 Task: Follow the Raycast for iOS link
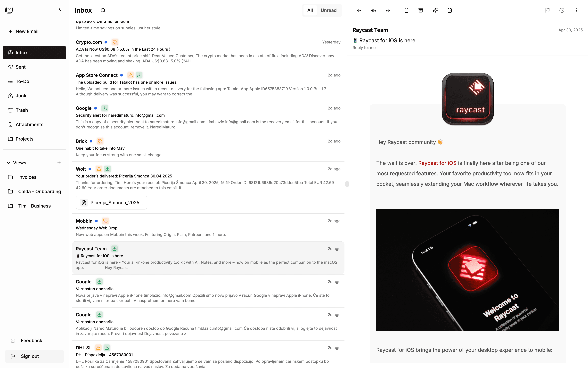coord(437,163)
